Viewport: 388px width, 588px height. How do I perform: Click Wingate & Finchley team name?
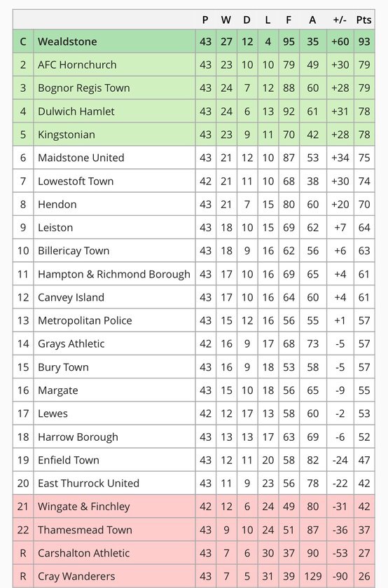click(x=84, y=507)
